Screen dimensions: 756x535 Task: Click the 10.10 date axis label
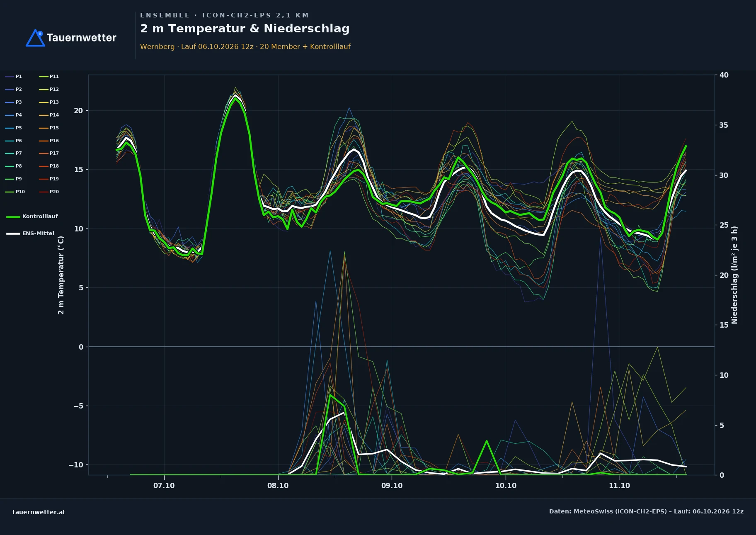pos(506,486)
